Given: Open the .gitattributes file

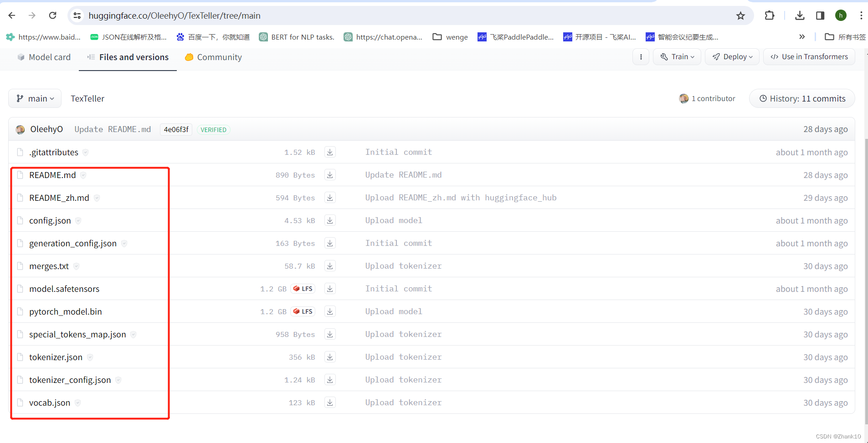Looking at the screenshot, I should point(54,152).
